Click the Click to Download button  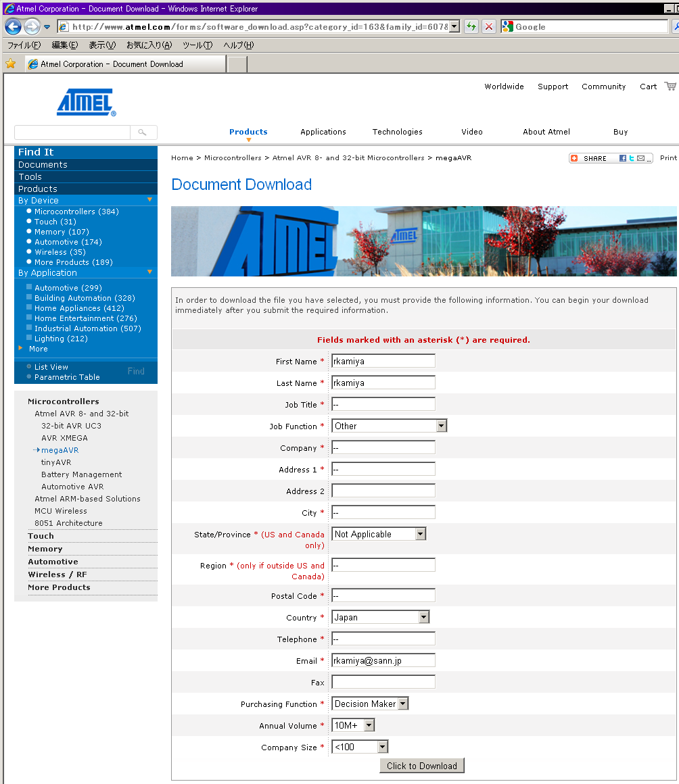click(x=422, y=766)
